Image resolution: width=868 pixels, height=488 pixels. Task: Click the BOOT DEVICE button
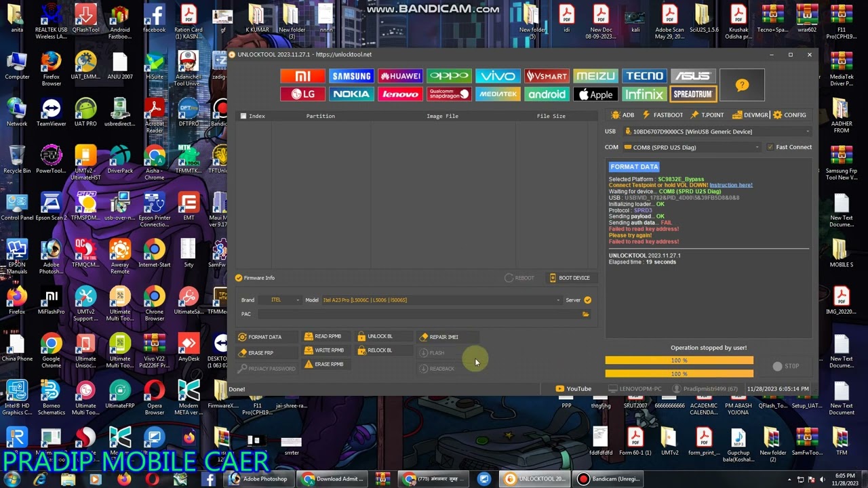[x=570, y=278]
